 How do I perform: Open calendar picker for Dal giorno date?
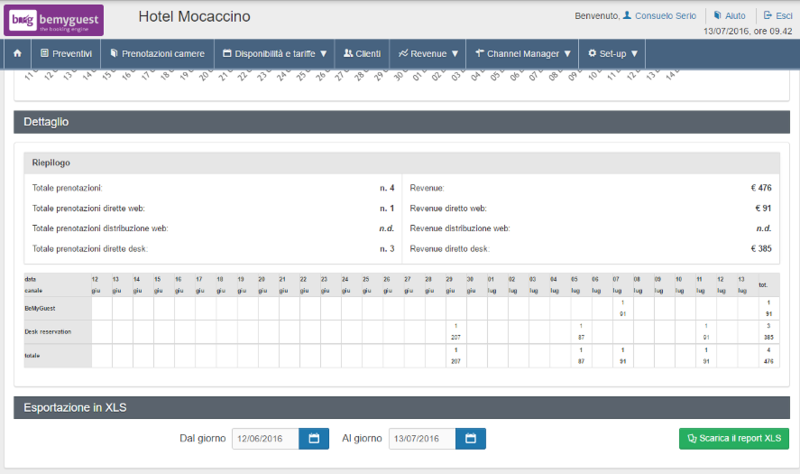coord(313,438)
